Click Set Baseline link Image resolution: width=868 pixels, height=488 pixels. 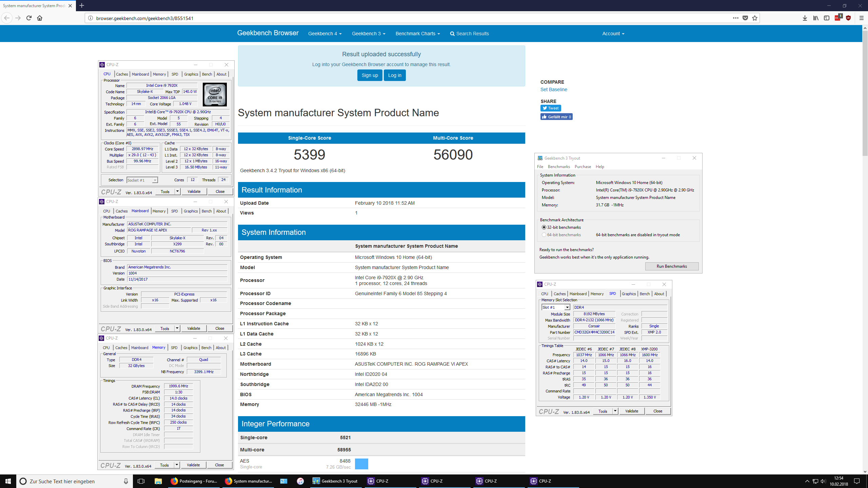(554, 89)
